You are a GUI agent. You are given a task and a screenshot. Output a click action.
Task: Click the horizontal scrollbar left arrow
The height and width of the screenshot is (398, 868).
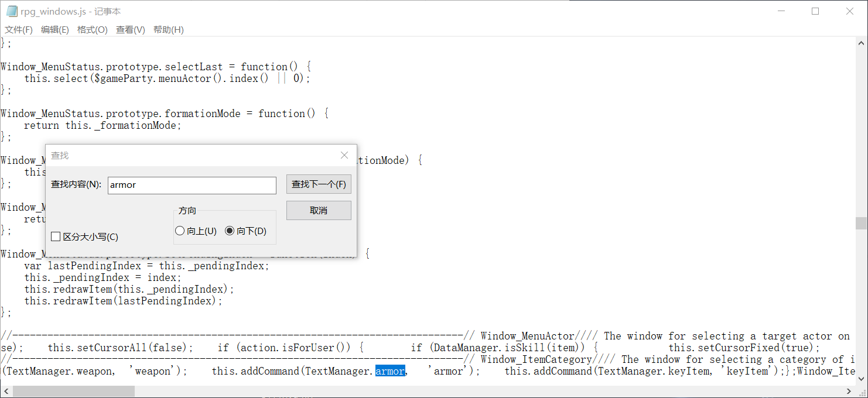(6, 391)
